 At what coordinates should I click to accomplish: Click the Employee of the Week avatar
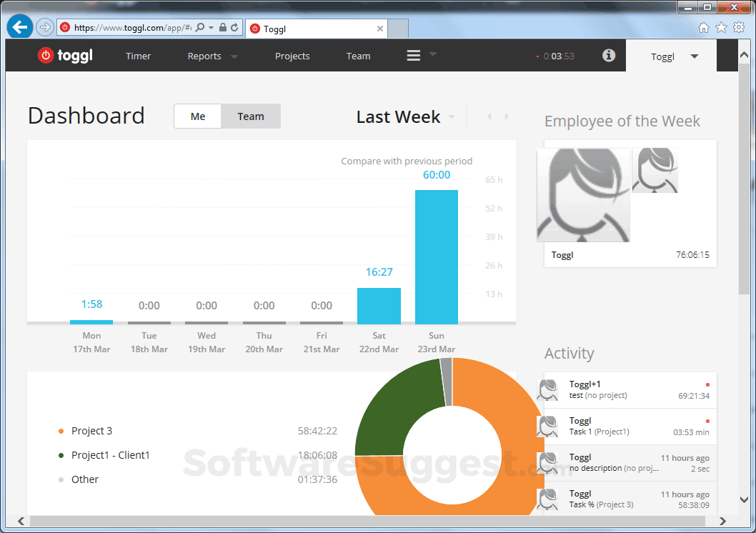pyautogui.click(x=583, y=195)
